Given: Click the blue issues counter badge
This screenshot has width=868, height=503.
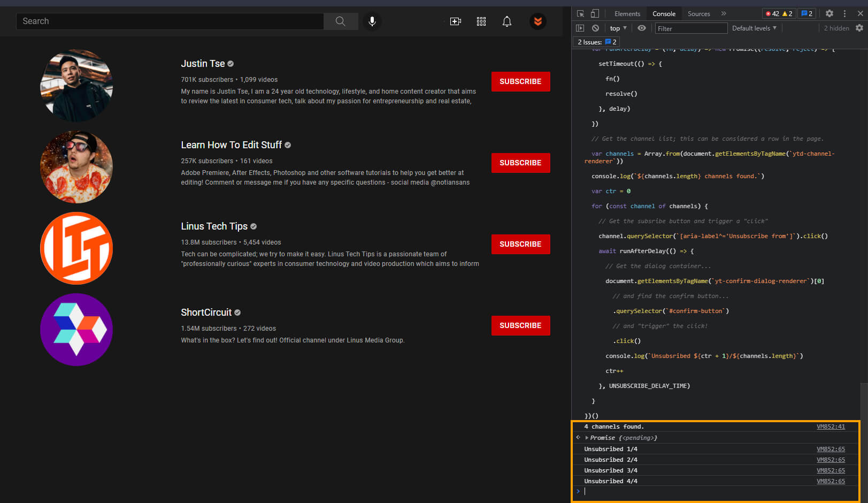Looking at the screenshot, I should [x=807, y=13].
